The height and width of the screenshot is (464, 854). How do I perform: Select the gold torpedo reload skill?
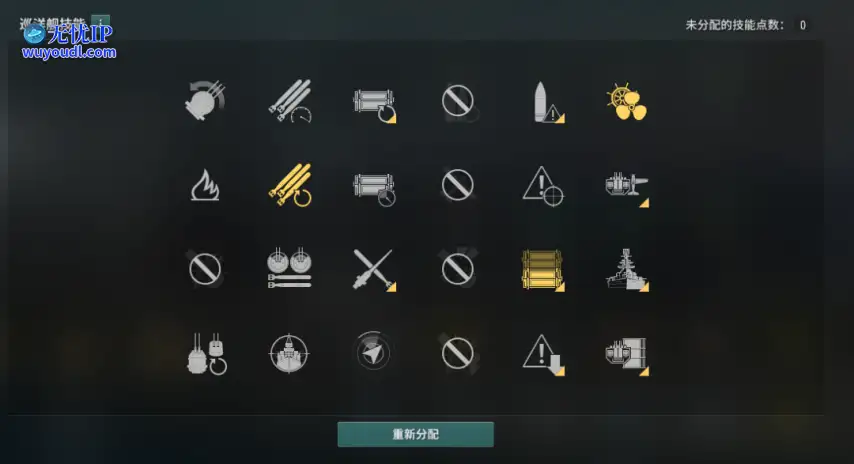[290, 185]
